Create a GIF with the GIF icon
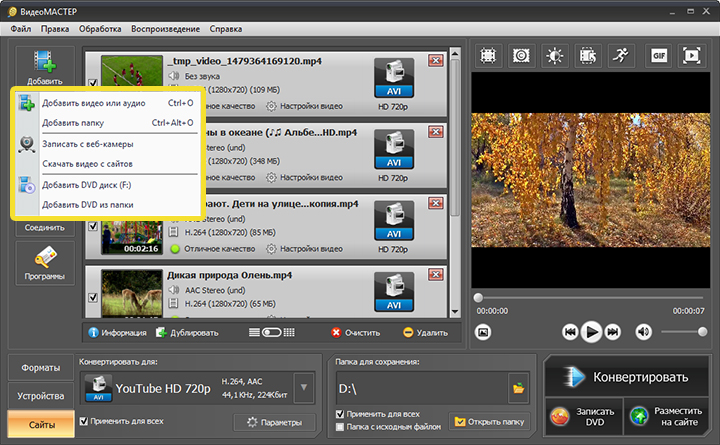This screenshot has height=445, width=720. tap(658, 56)
